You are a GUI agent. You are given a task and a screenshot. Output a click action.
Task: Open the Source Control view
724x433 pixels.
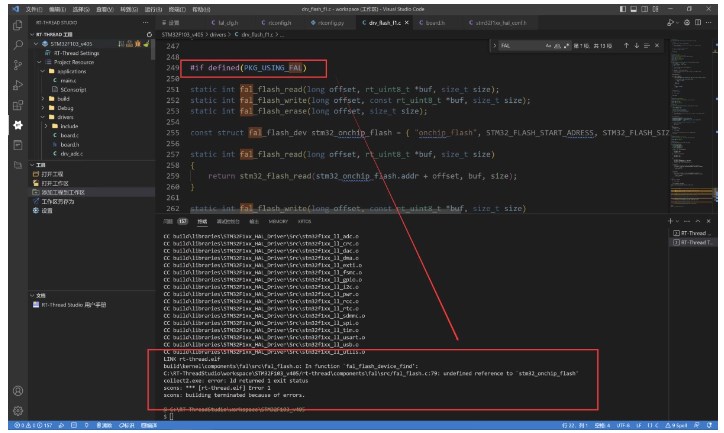tap(17, 65)
